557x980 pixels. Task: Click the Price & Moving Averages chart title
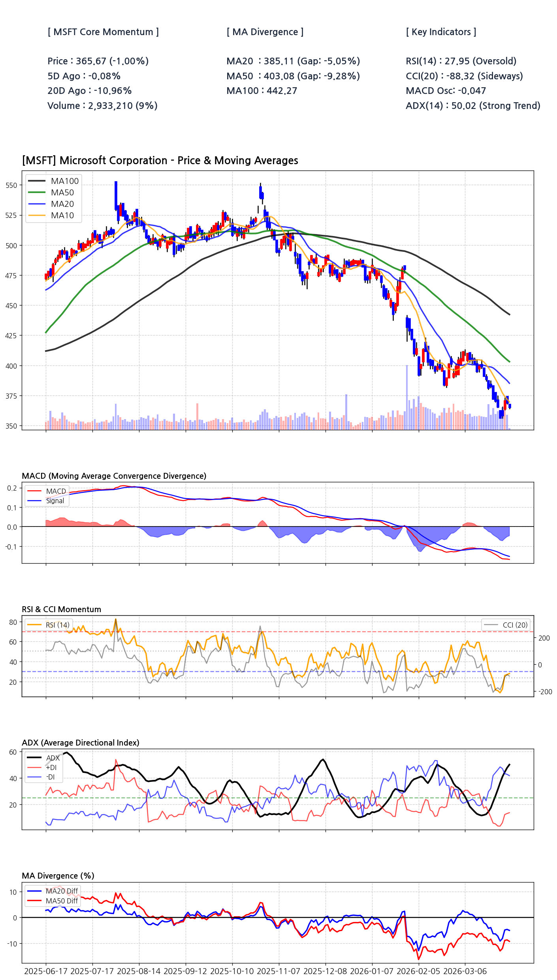click(160, 161)
